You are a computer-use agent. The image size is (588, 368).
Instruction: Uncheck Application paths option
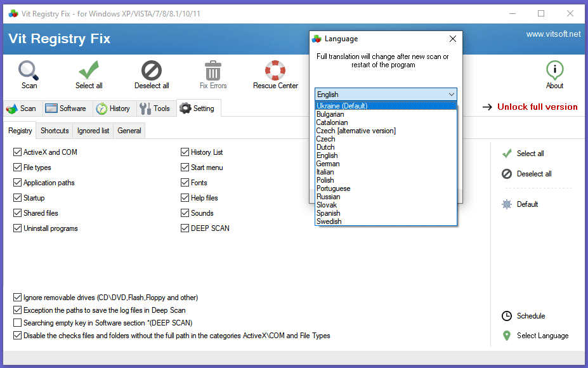pyautogui.click(x=17, y=183)
